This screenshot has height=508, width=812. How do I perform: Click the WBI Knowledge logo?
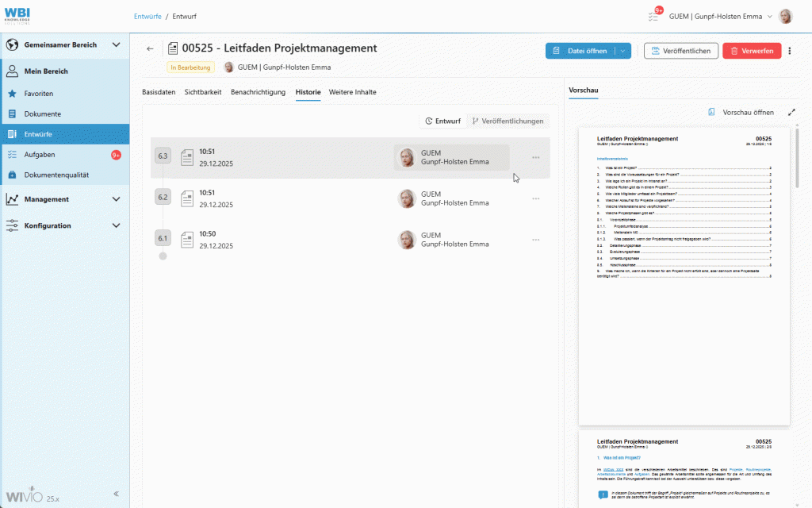17,14
